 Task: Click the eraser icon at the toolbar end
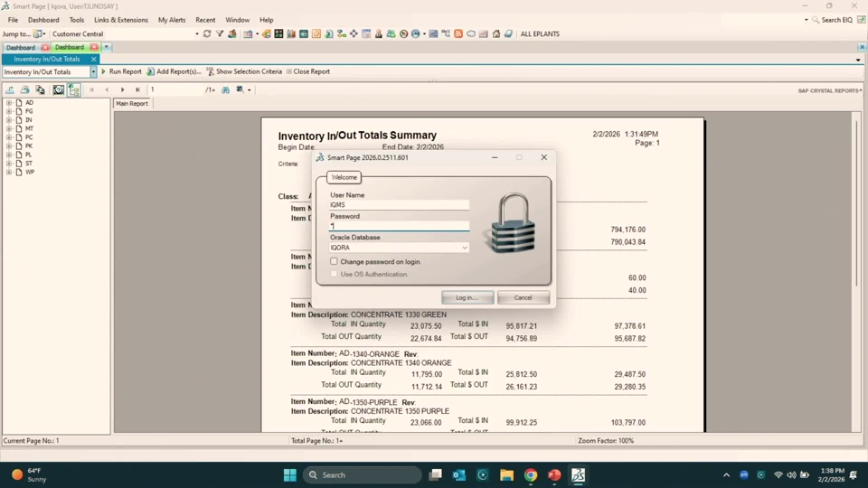tap(508, 33)
